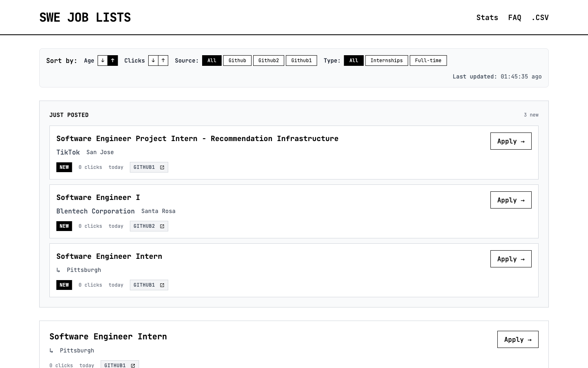Apply to Just Posted Pittsburgh intern job
Image resolution: width=588 pixels, height=368 pixels.
pos(511,259)
